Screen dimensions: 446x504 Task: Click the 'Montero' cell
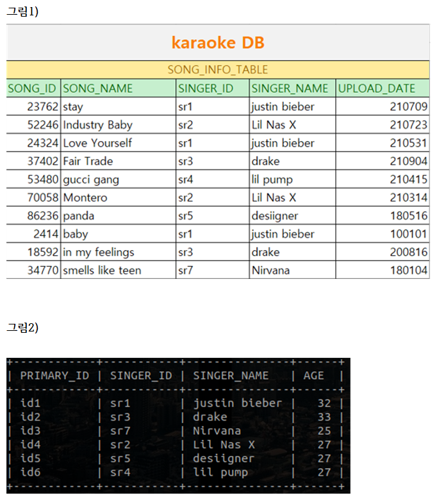pos(119,197)
